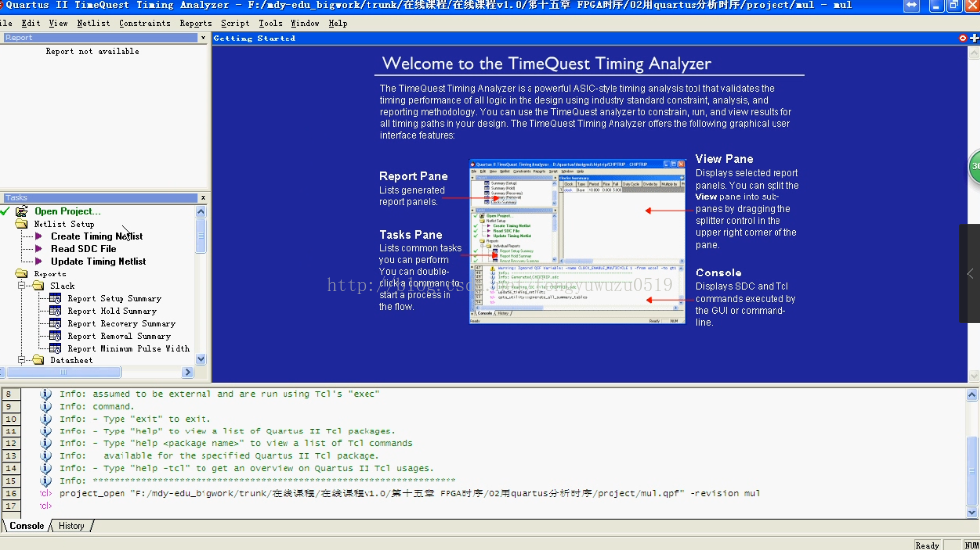980x550 pixels.
Task: Open the Help menu
Action: 338,23
